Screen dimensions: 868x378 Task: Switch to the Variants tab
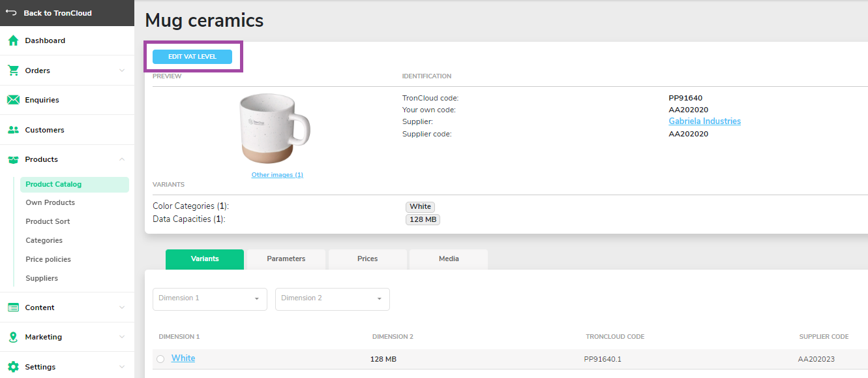[205, 259]
